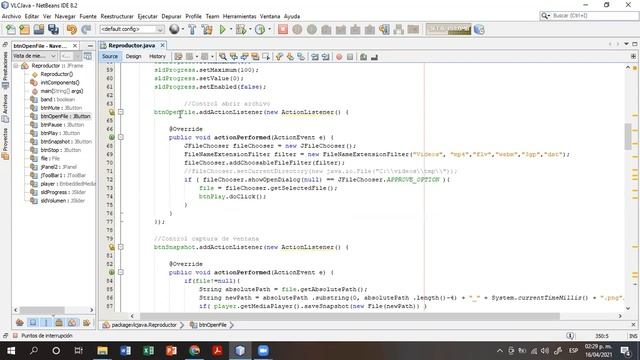
Task: Start the Debug Project toolbar icon
Action: tap(241, 29)
